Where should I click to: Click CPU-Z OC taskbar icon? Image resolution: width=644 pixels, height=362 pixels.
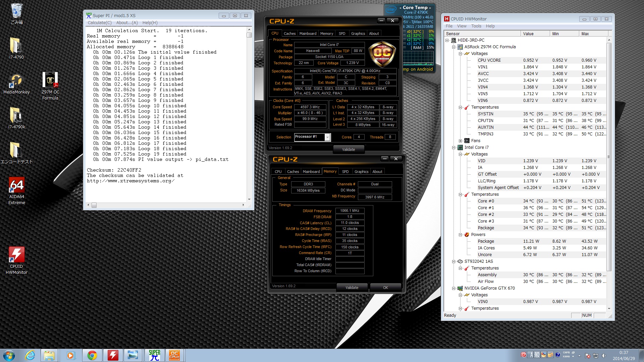[x=174, y=355]
